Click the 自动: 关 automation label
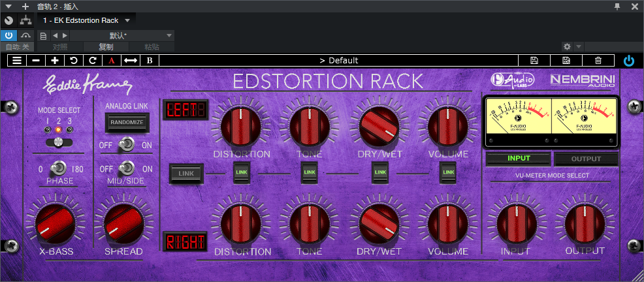This screenshot has width=644, height=282. click(18, 47)
